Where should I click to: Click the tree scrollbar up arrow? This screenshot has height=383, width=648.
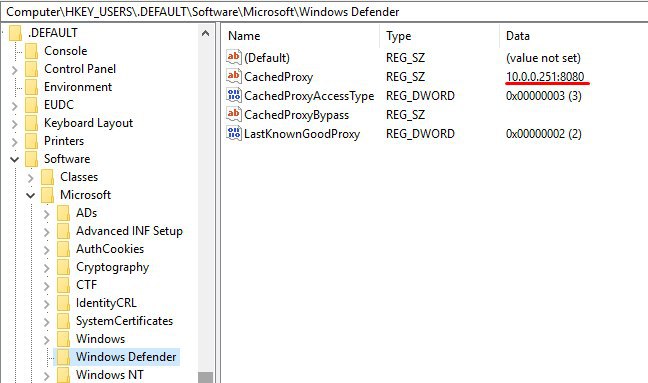point(205,33)
